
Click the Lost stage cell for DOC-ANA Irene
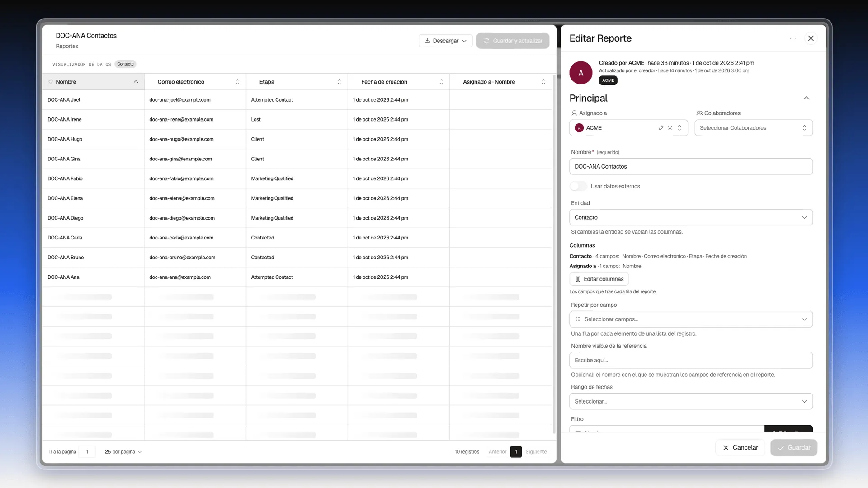pos(297,120)
